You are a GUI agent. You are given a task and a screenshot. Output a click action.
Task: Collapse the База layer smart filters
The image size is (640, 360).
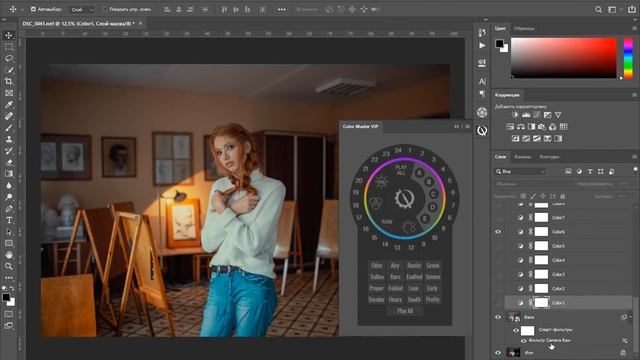click(631, 317)
